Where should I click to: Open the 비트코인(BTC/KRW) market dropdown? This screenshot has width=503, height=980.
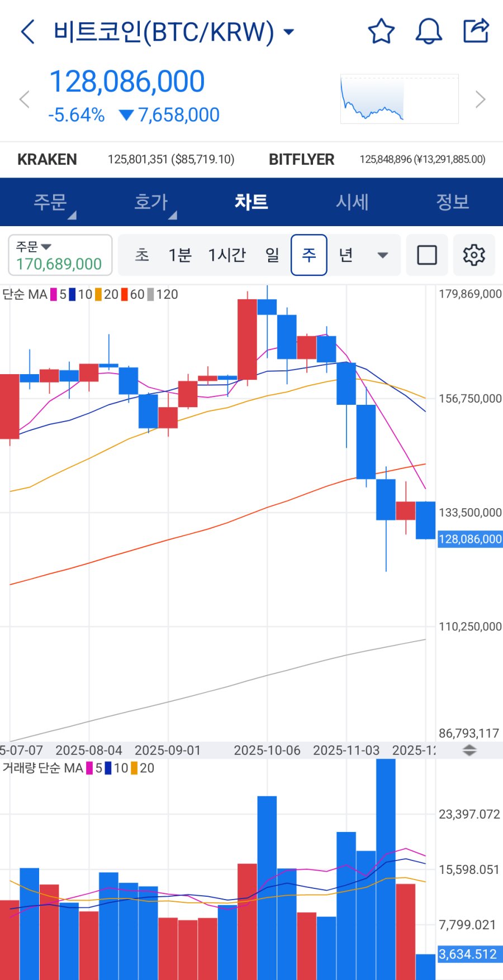coord(173,32)
